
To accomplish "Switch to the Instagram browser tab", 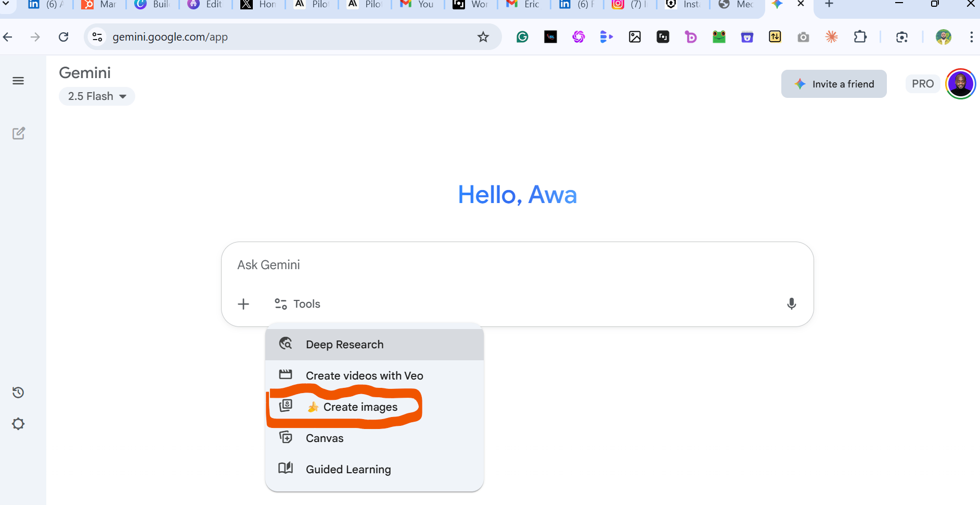I will coord(631,5).
